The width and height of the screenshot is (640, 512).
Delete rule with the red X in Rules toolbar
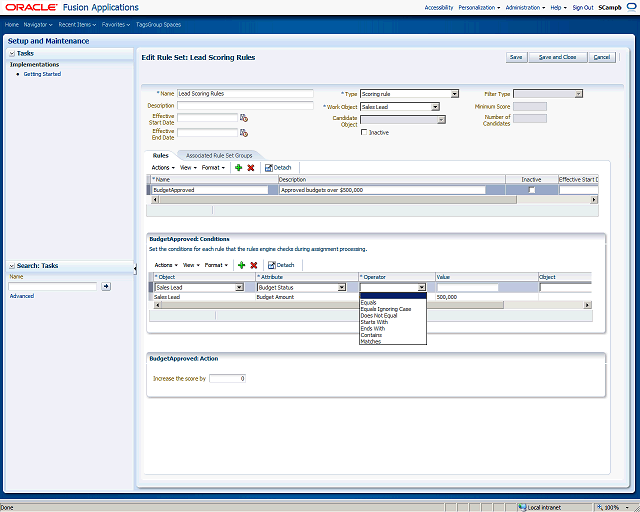pos(251,167)
